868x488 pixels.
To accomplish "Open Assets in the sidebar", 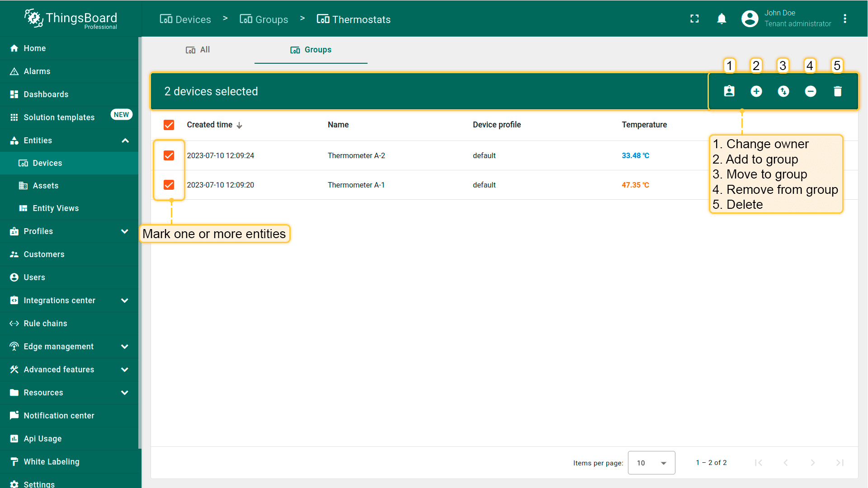I will click(45, 186).
